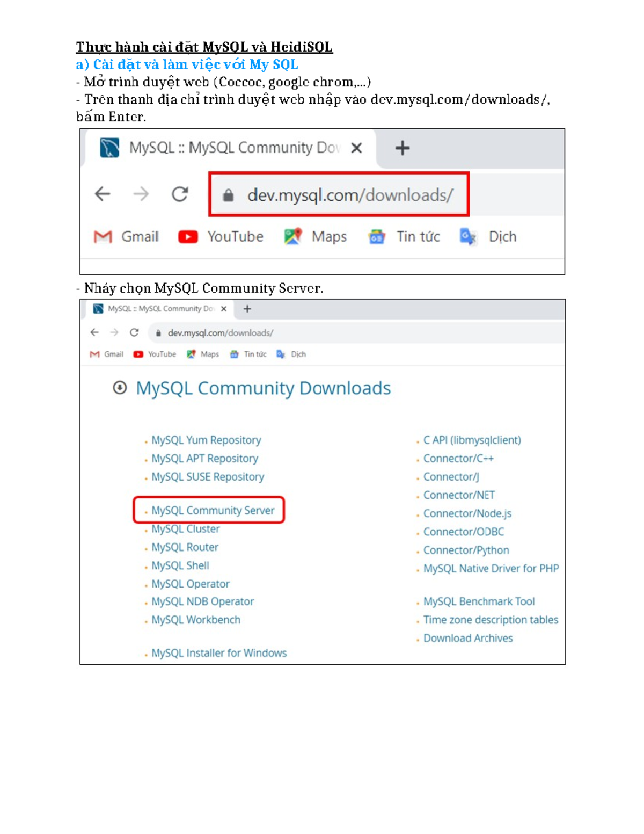Image resolution: width=644 pixels, height=834 pixels.
Task: Click the Tin tức bookmark icon
Action: coord(377,236)
